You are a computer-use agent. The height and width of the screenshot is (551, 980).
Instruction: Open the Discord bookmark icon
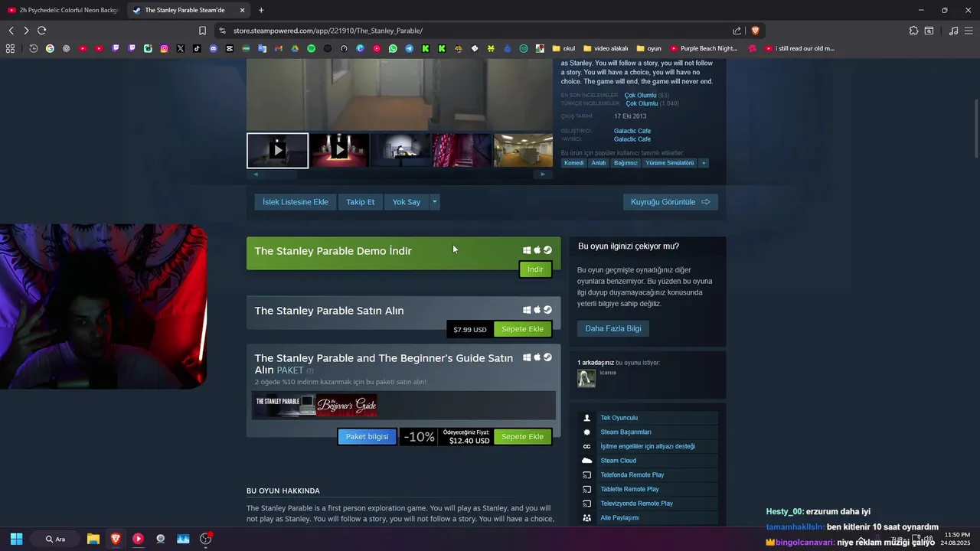click(x=213, y=48)
